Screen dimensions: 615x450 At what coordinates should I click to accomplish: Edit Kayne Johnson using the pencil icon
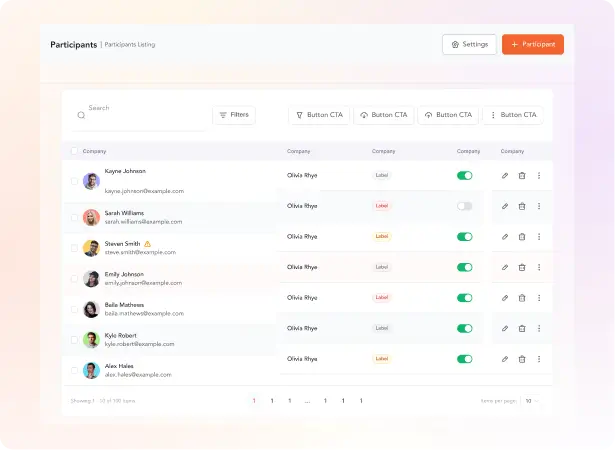pos(505,176)
